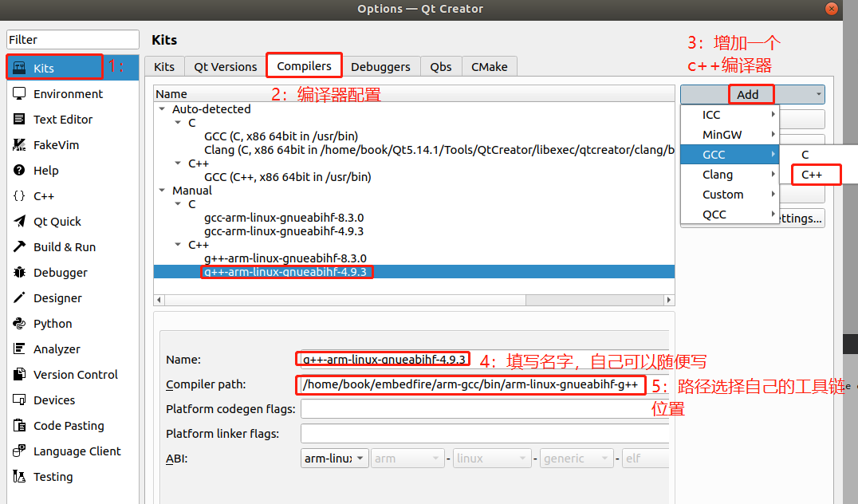858x504 pixels.
Task: Select gcc-arm-linux-gnueabihf-4.9.3 compiler
Action: pyautogui.click(x=284, y=231)
